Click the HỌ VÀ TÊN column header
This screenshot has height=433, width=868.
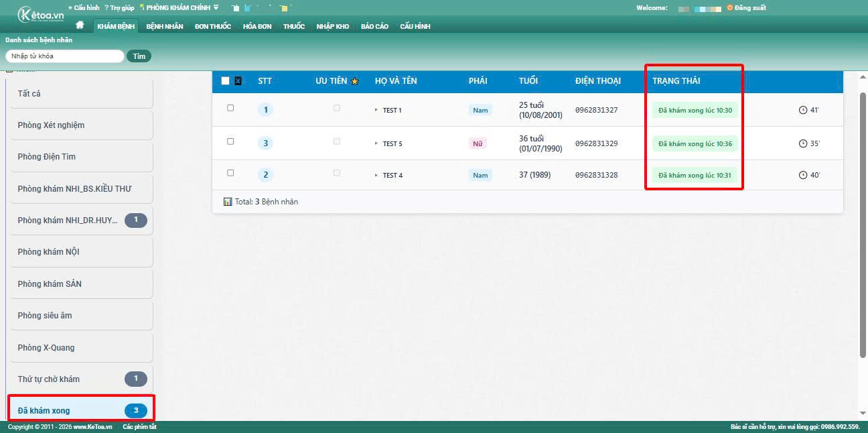click(x=396, y=81)
